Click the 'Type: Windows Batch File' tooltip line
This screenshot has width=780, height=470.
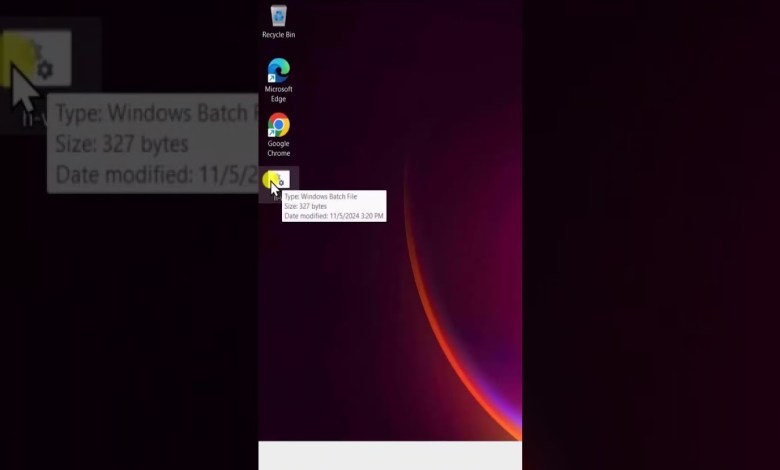(321, 196)
